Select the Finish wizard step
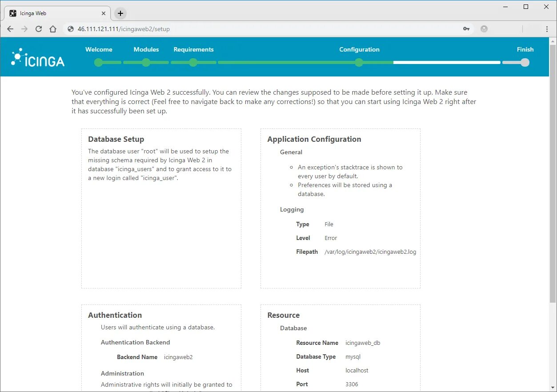Image resolution: width=557 pixels, height=392 pixels. pos(525,49)
